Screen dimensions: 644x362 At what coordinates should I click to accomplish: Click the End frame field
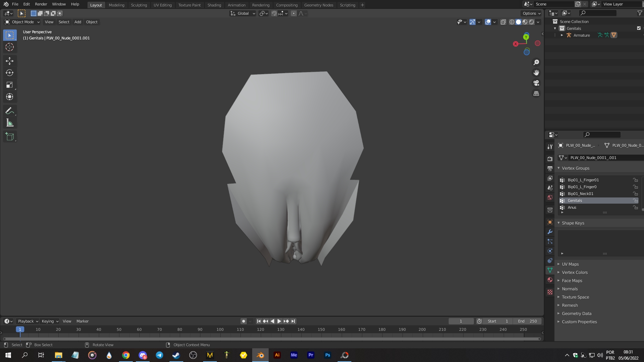(x=527, y=321)
